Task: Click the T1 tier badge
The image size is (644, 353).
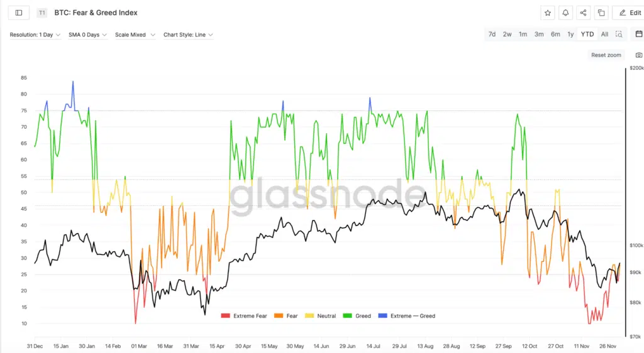Action: pos(42,13)
